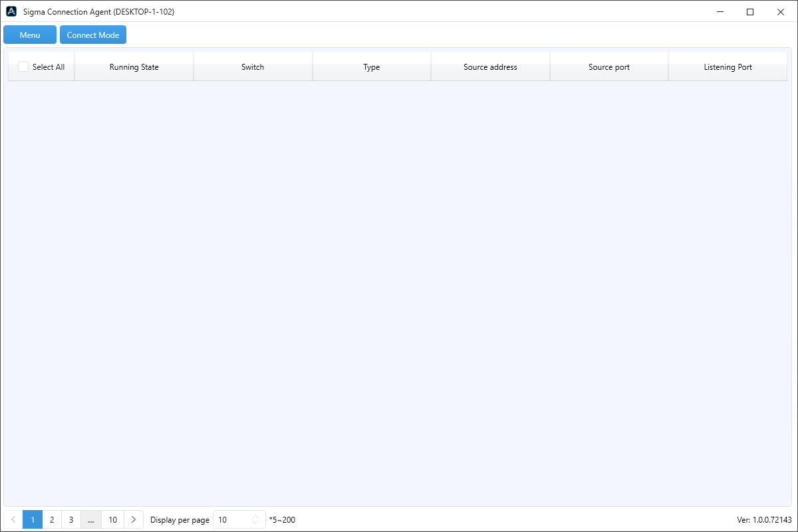The height and width of the screenshot is (532, 798).
Task: Maximize the Sigma Connection Agent window
Action: click(750, 12)
